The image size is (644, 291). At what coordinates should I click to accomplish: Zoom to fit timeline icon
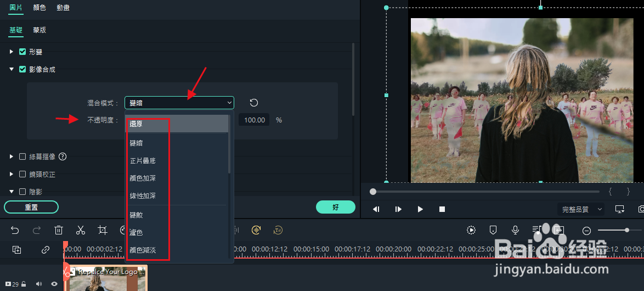point(558,230)
